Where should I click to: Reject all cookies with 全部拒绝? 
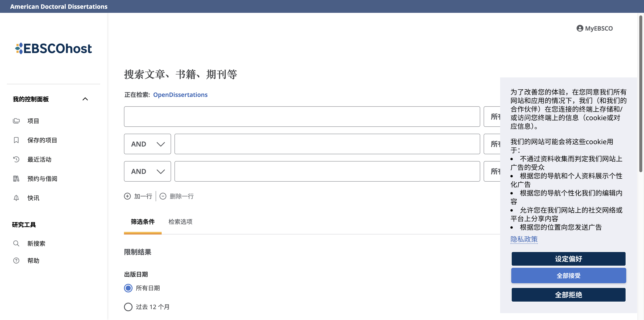tap(568, 295)
